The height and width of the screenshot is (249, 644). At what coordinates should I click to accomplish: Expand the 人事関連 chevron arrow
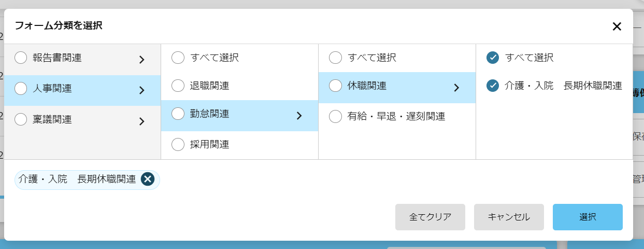[141, 90]
